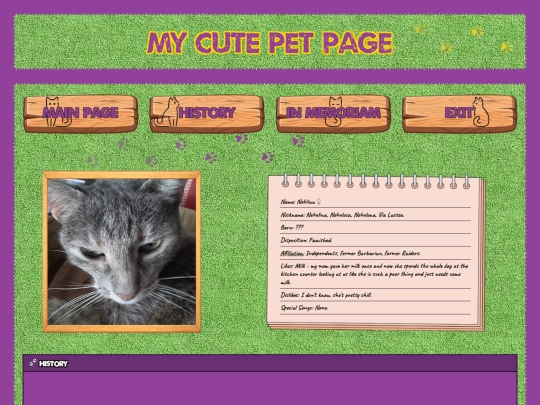
Task: Open the MAIN PAGE wooden sign
Action: click(x=81, y=114)
